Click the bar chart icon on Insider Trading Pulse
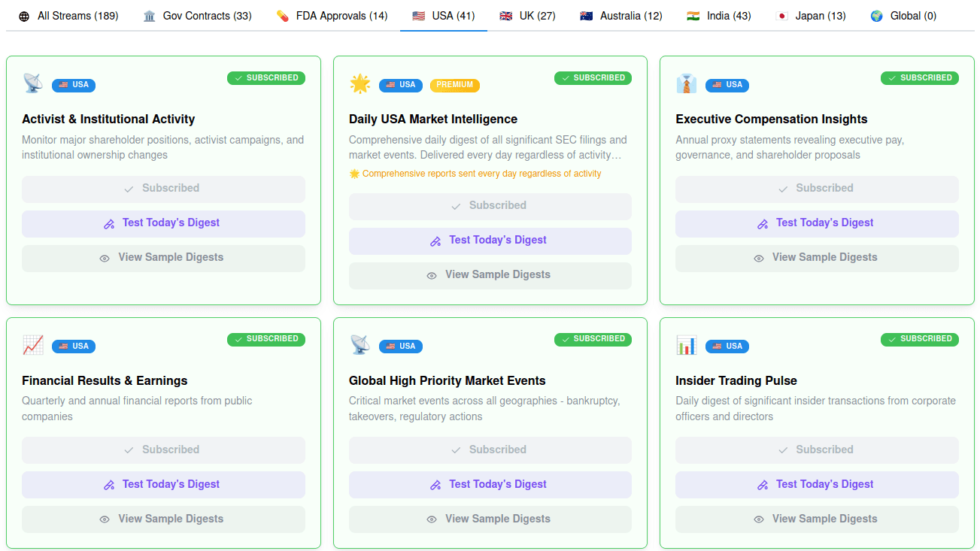980x551 pixels. click(686, 344)
